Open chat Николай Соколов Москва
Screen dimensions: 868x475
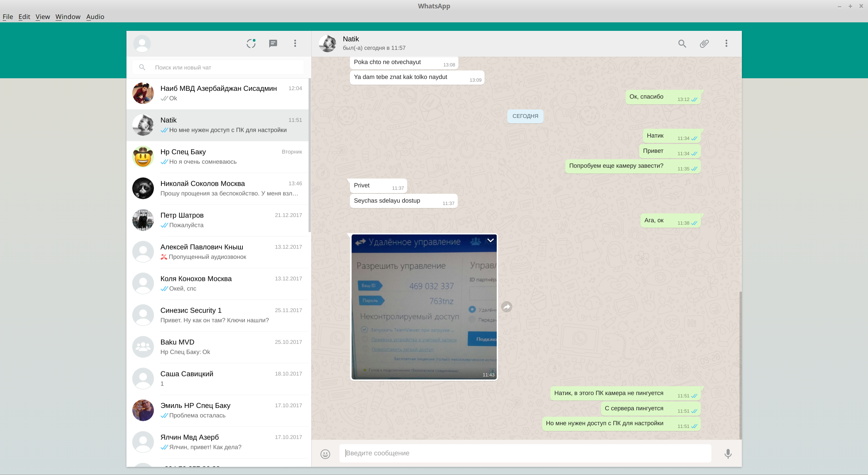pyautogui.click(x=217, y=188)
